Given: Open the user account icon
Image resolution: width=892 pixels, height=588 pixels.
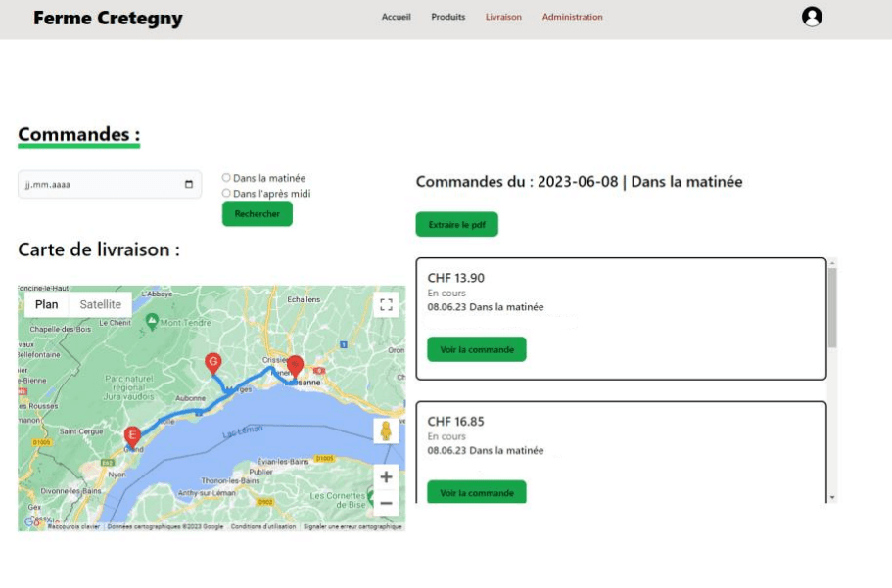Looking at the screenshot, I should click(811, 17).
